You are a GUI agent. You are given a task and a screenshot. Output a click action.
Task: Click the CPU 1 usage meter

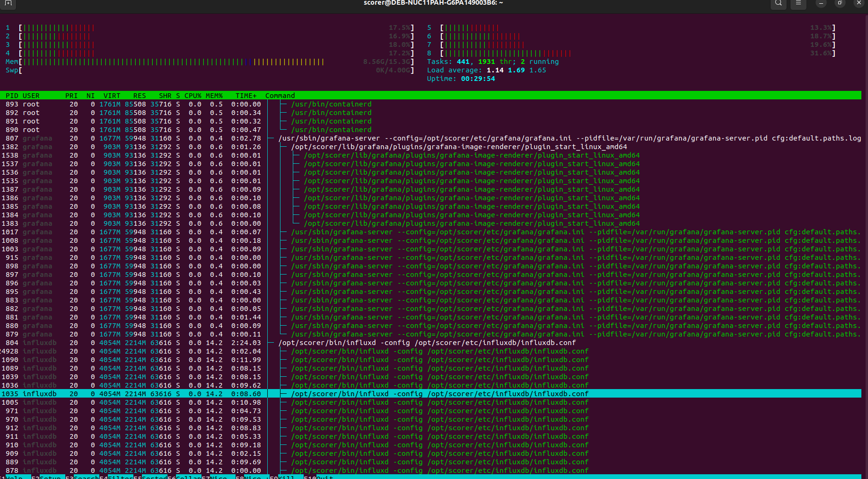210,28
